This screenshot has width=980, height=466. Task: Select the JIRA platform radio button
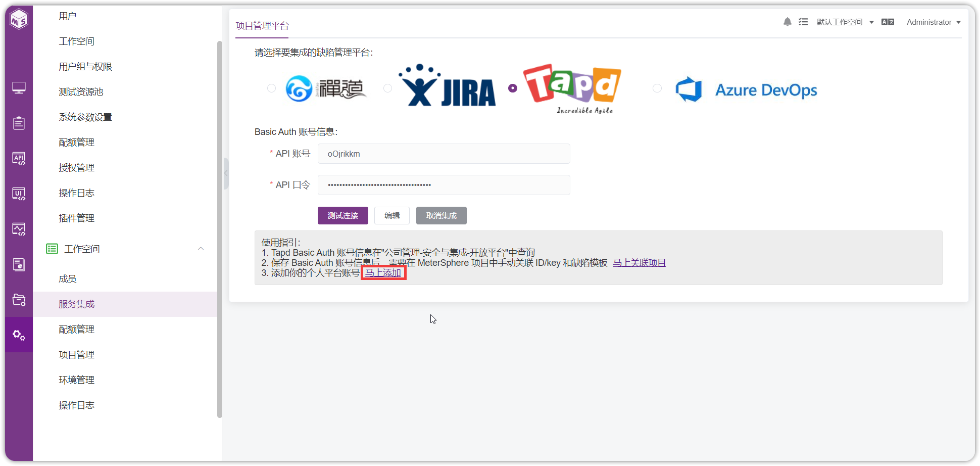tap(387, 88)
